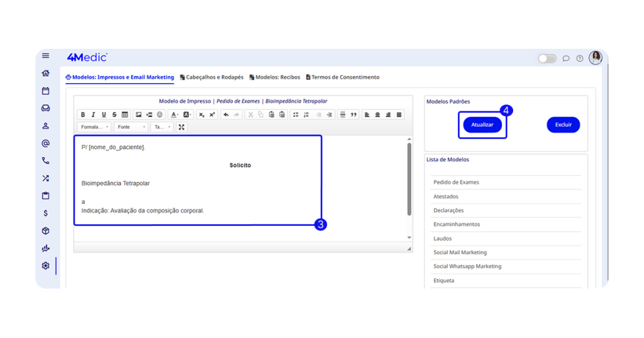Open the Fonte dropdown
Image resolution: width=644 pixels, height=338 pixels.
pos(131,127)
